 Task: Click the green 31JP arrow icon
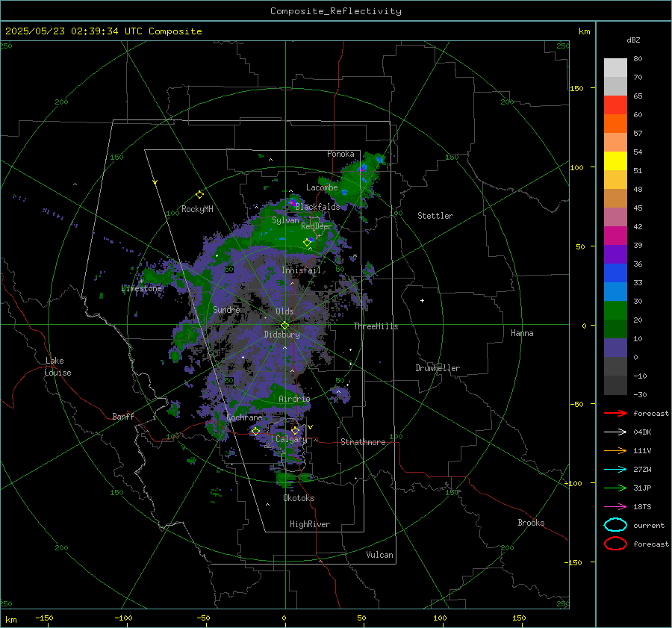tap(615, 488)
